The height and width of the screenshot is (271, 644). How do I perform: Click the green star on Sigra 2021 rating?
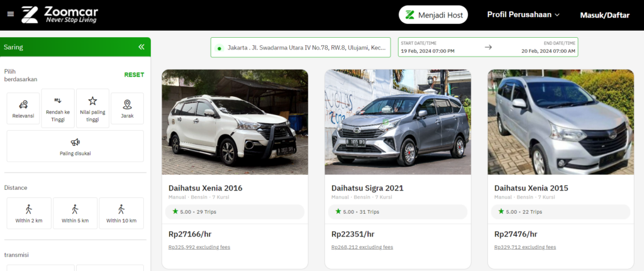click(338, 211)
